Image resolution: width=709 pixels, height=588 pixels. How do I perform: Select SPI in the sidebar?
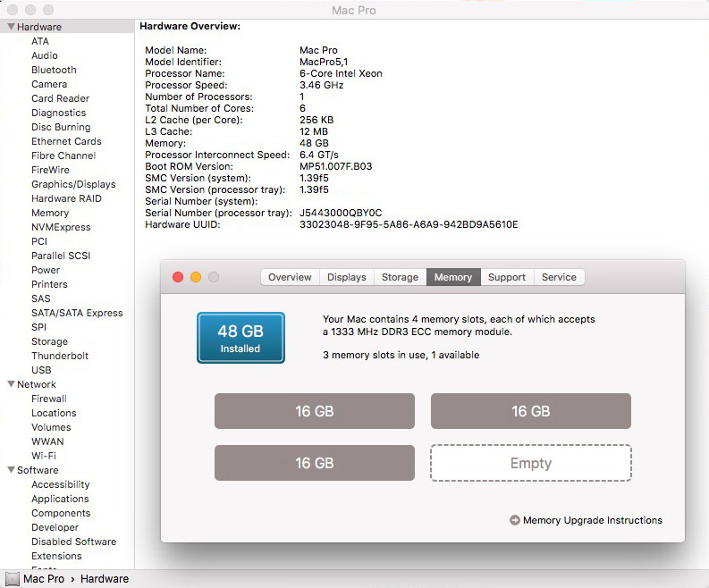point(38,327)
